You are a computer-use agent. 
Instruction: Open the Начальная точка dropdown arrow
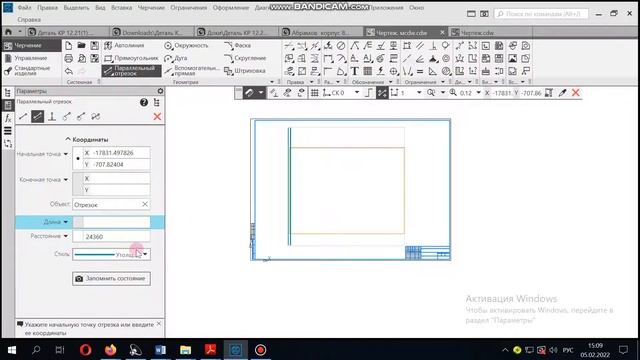(66, 154)
